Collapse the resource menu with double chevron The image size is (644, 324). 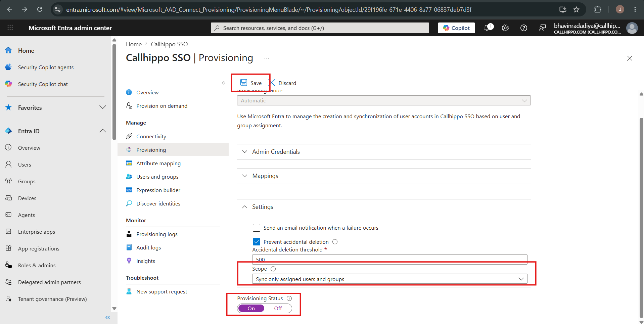click(x=224, y=83)
